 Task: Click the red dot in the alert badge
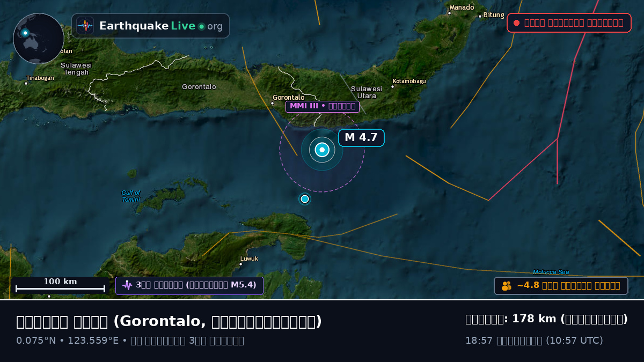pos(516,23)
